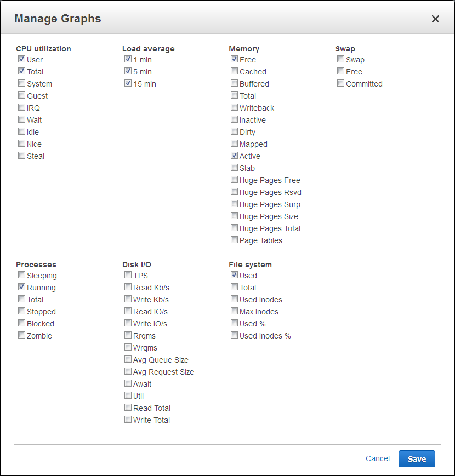The width and height of the screenshot is (455, 476).
Task: Enable Disk I/O TPS graph
Action: click(x=128, y=275)
